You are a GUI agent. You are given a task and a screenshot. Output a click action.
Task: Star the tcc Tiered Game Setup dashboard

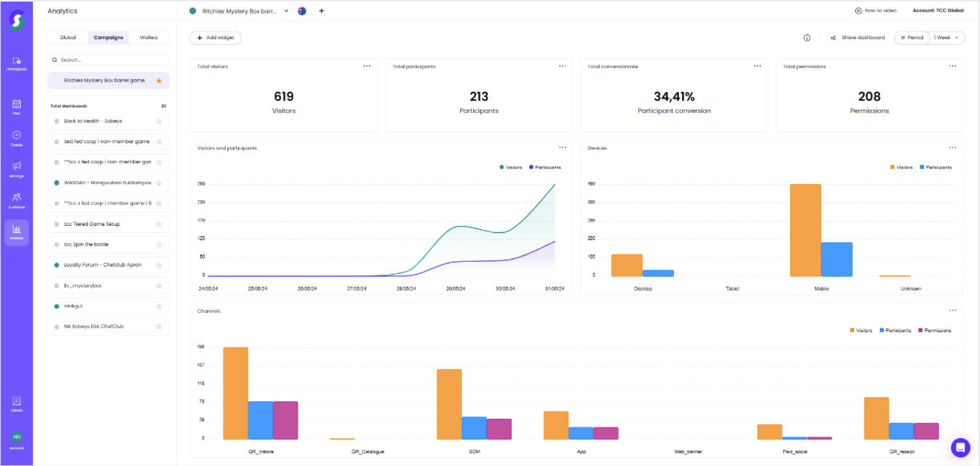(159, 223)
